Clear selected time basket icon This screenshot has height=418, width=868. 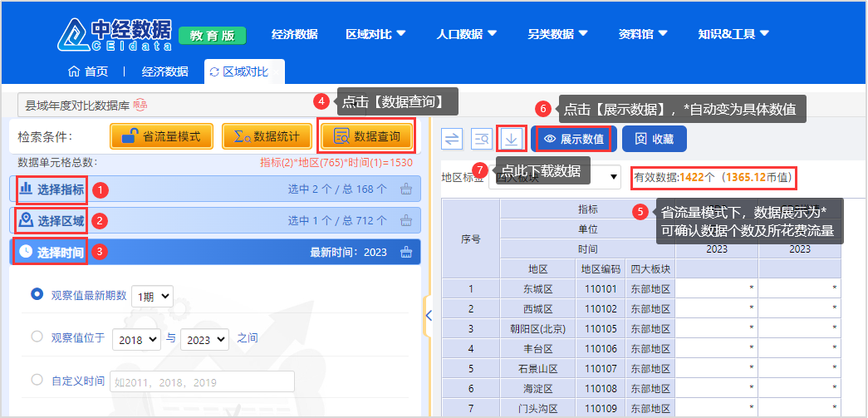coord(406,253)
